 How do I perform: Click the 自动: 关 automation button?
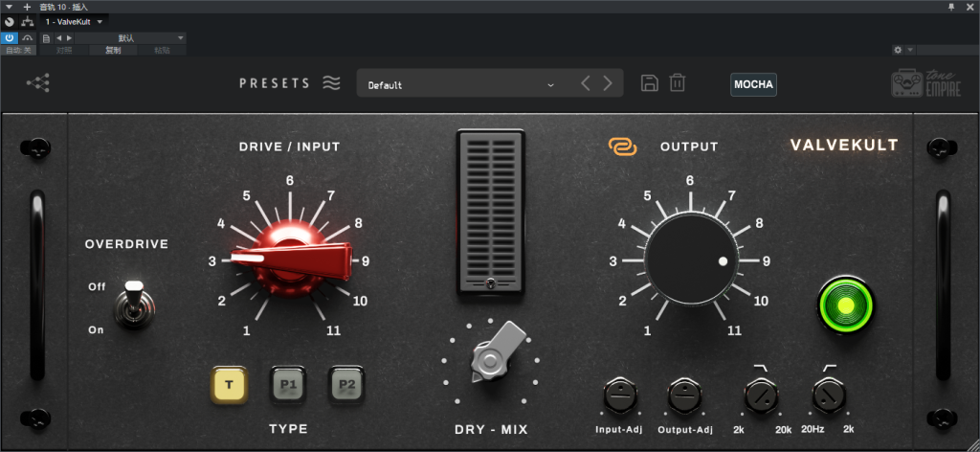point(19,50)
